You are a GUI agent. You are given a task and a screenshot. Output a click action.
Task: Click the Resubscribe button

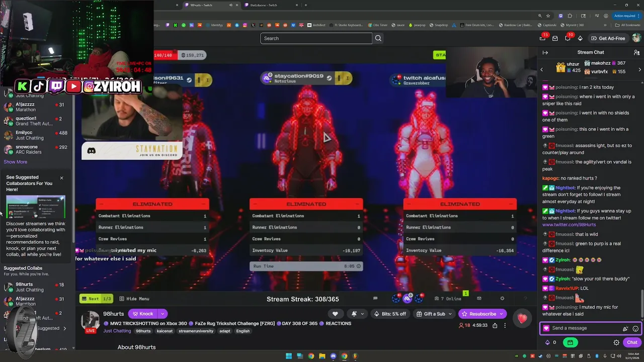(478, 314)
